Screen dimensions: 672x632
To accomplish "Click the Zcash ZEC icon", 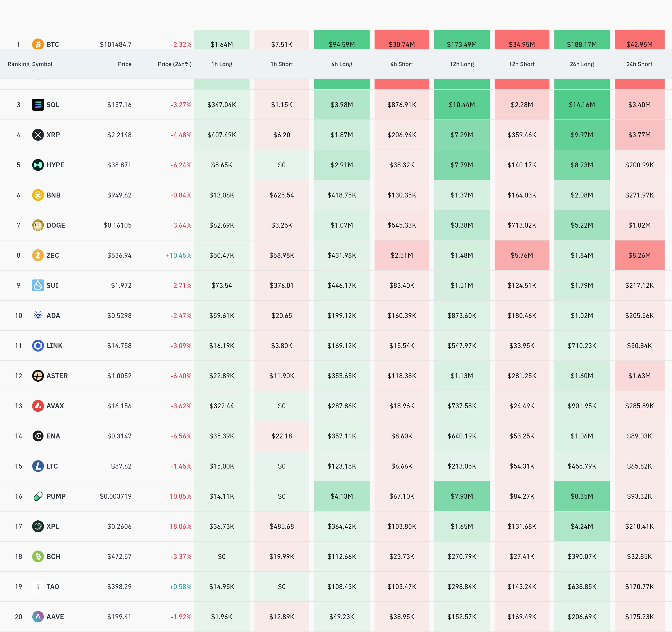I will [x=38, y=255].
